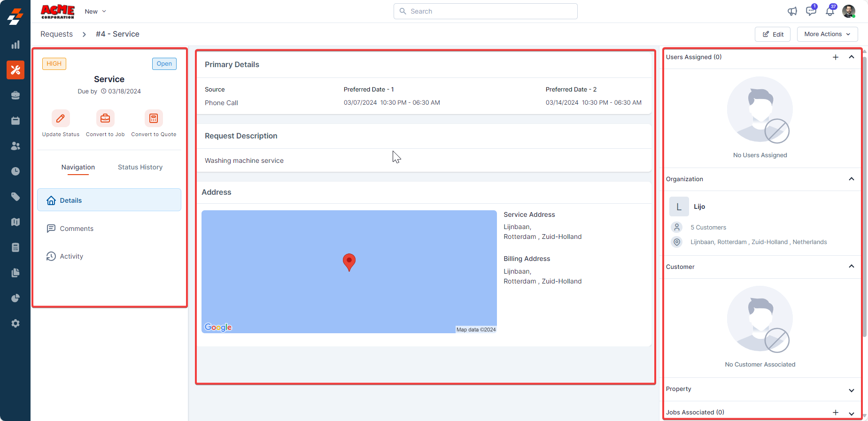Collapse the Users Assigned section
868x421 pixels.
[852, 57]
